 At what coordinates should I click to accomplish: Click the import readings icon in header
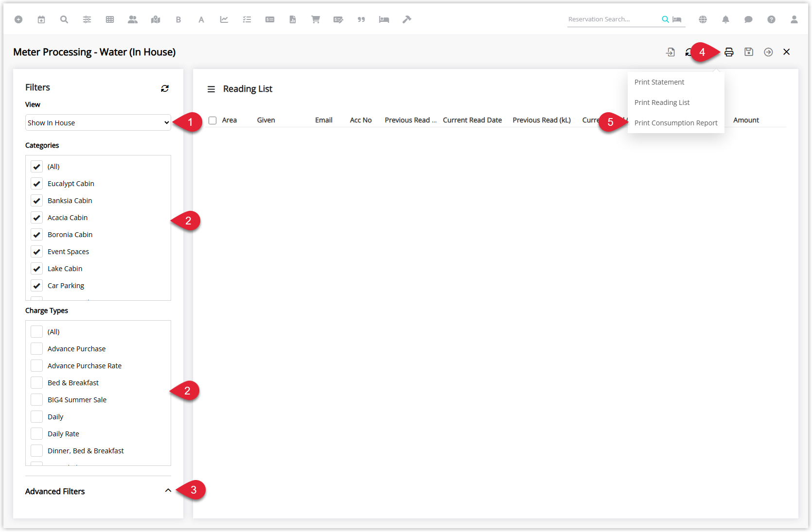point(671,52)
